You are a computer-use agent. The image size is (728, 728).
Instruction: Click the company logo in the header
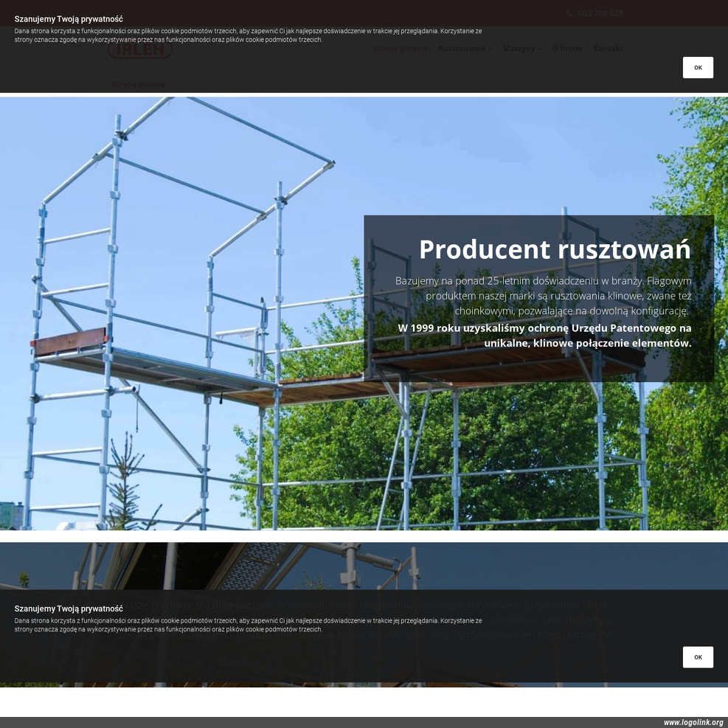point(140,49)
